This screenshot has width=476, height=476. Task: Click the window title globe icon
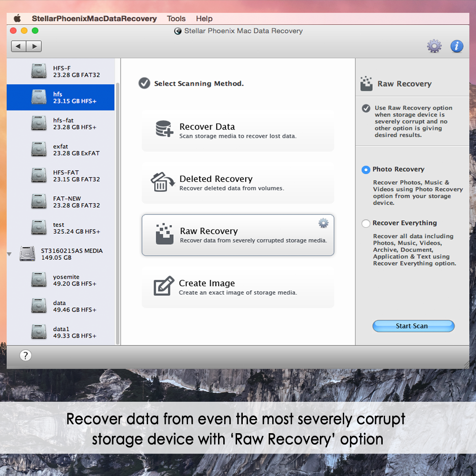(178, 31)
